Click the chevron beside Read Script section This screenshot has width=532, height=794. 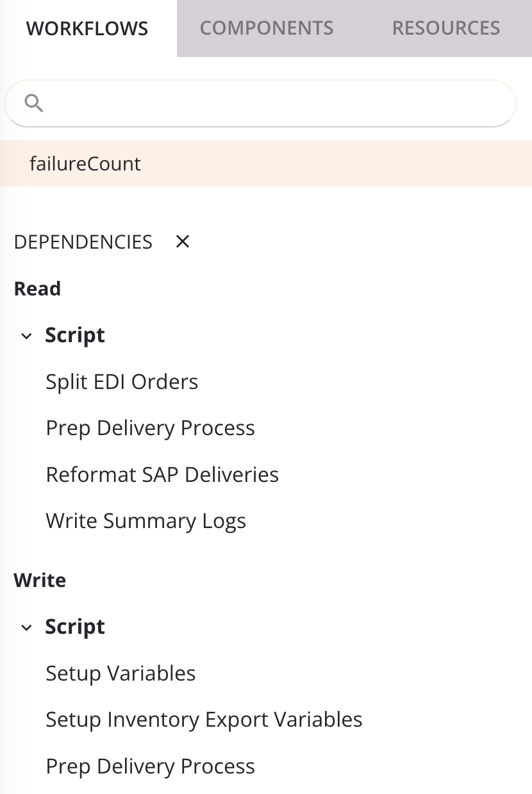26,335
